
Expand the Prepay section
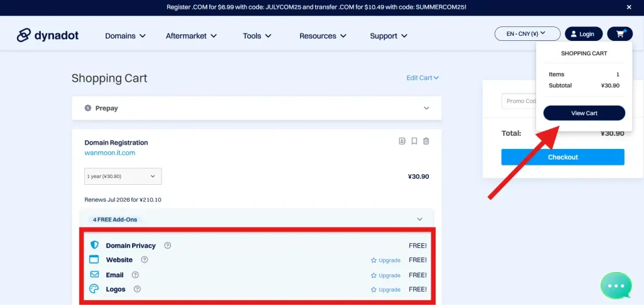[x=426, y=108]
